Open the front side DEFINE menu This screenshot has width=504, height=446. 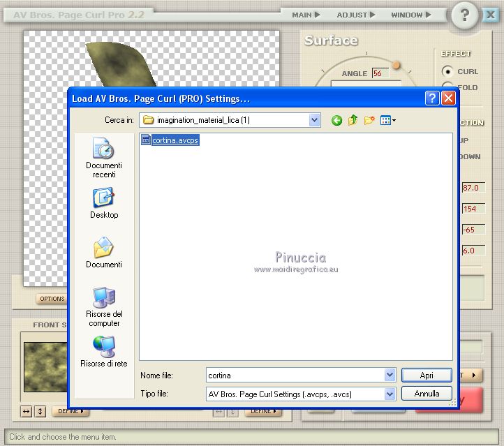click(70, 411)
